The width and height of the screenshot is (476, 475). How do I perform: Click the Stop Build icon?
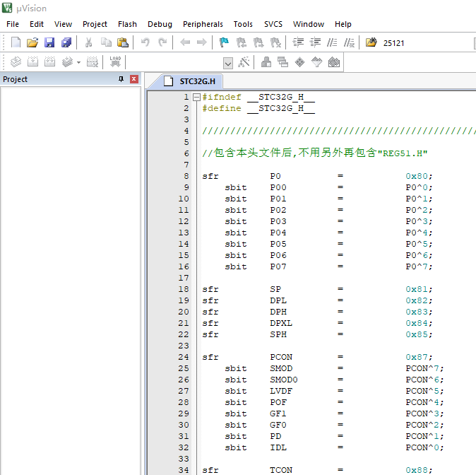click(x=93, y=62)
